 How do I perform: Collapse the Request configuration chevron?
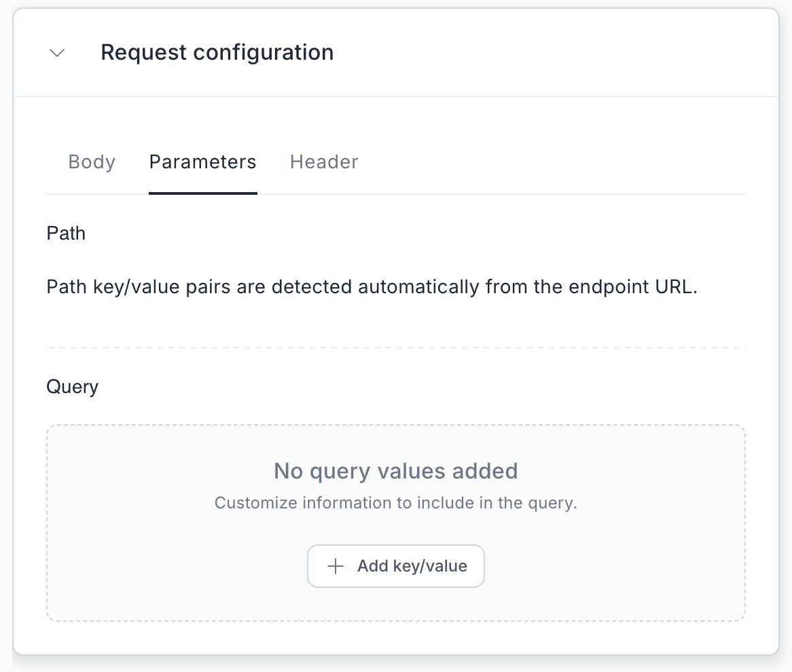(x=57, y=53)
